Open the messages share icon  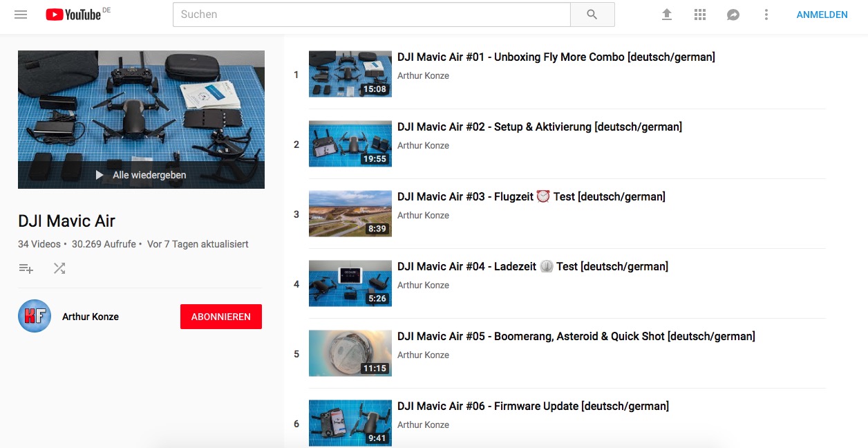coord(733,15)
